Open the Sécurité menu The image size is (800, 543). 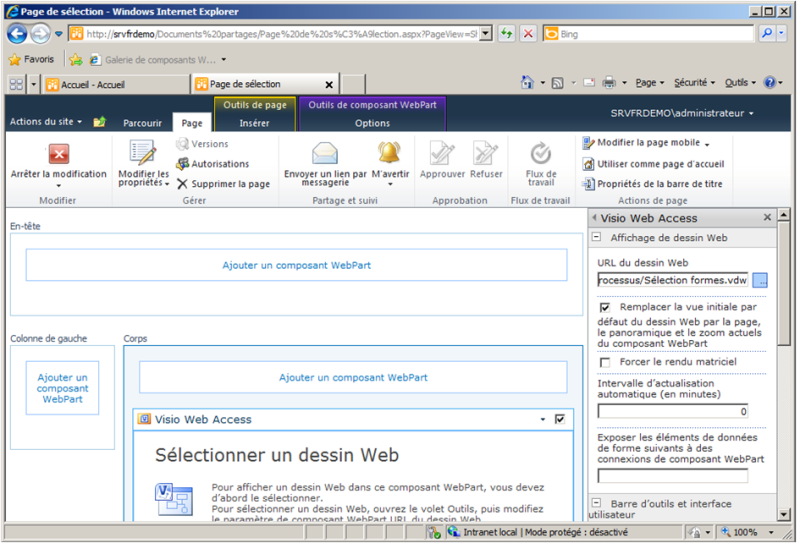694,83
